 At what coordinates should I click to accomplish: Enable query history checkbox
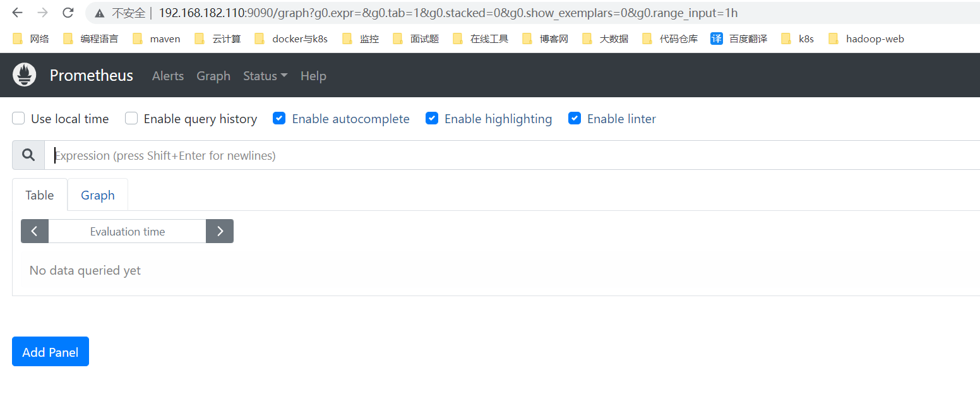pos(131,118)
